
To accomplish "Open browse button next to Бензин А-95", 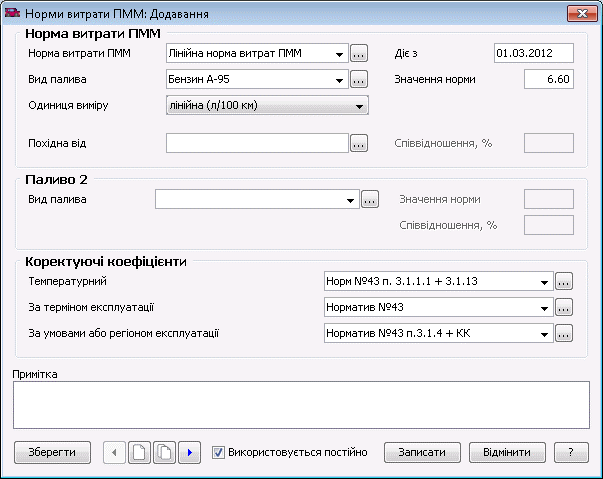I will point(360,79).
